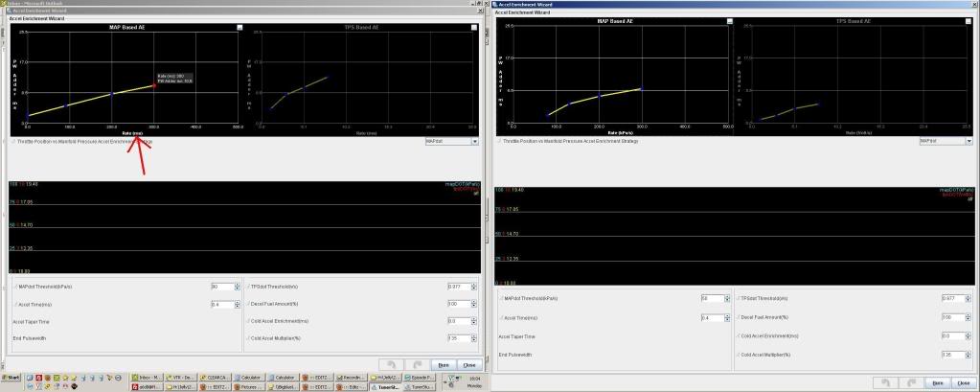Select curve point at rate 200, right MAP graph
This screenshot has width=980, height=392.
(600, 96)
